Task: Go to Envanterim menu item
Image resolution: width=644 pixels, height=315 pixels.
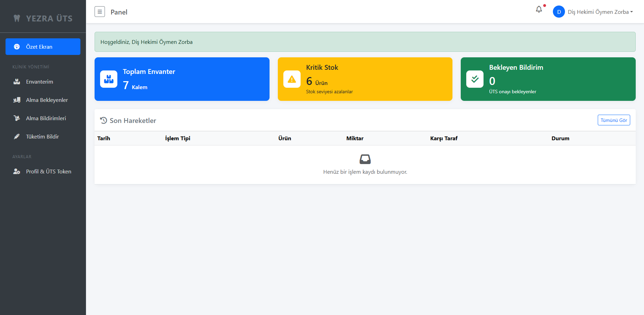Action: pos(39,82)
